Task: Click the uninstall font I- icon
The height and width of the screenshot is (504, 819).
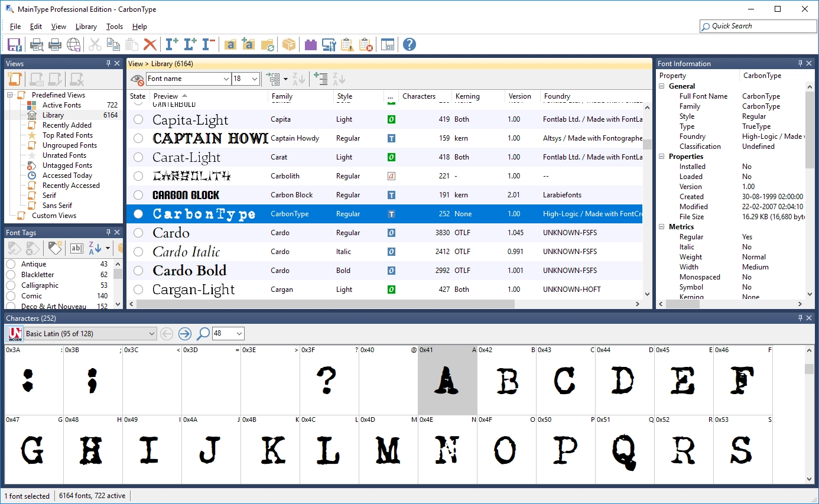Action: pos(208,44)
